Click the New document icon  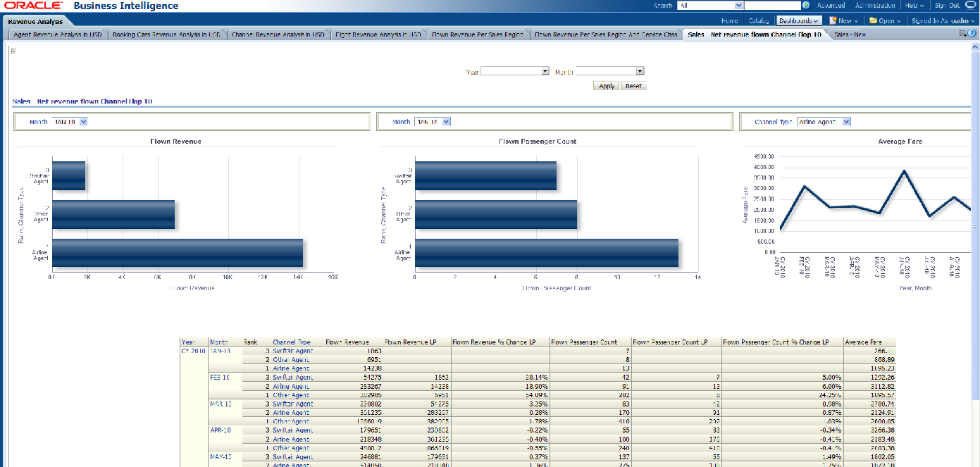833,21
